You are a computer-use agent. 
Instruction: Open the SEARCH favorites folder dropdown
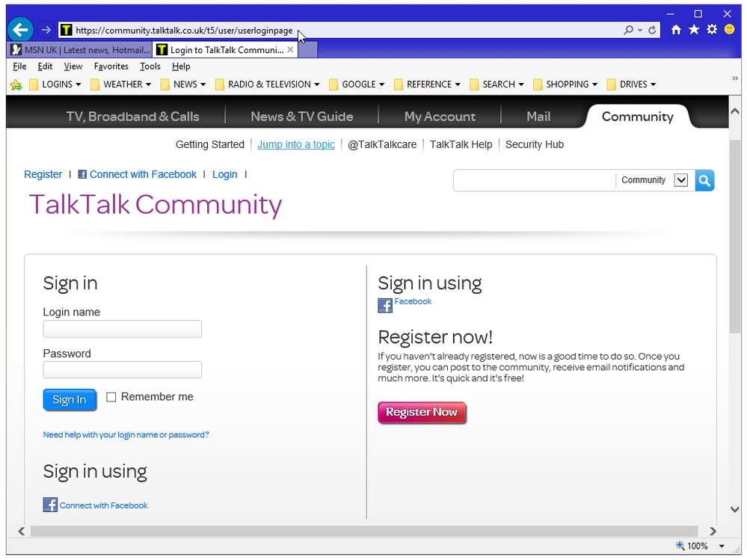[497, 84]
